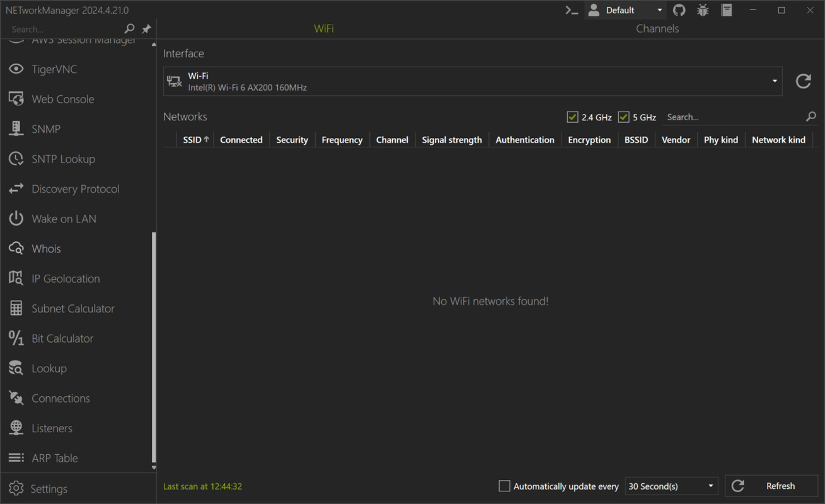Open the embedded command line icon
Viewport: 825px width, 504px height.
(x=572, y=10)
